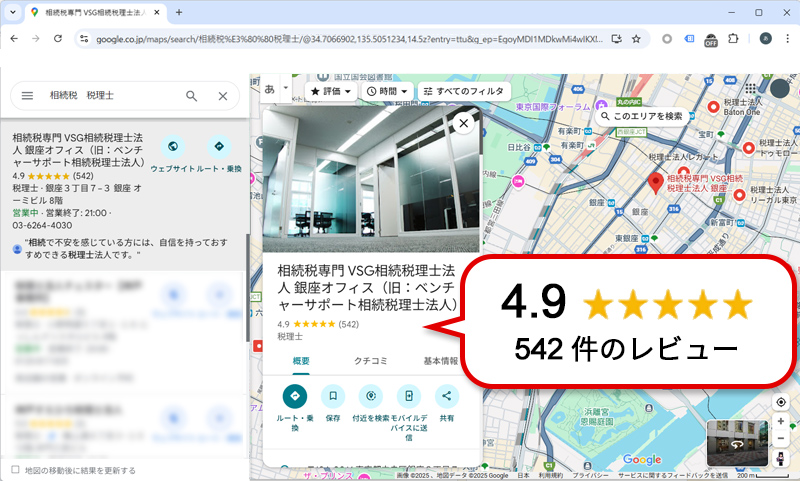
Task: Click the red pin for 相続税専門 VSG on the map
Action: coord(656,183)
